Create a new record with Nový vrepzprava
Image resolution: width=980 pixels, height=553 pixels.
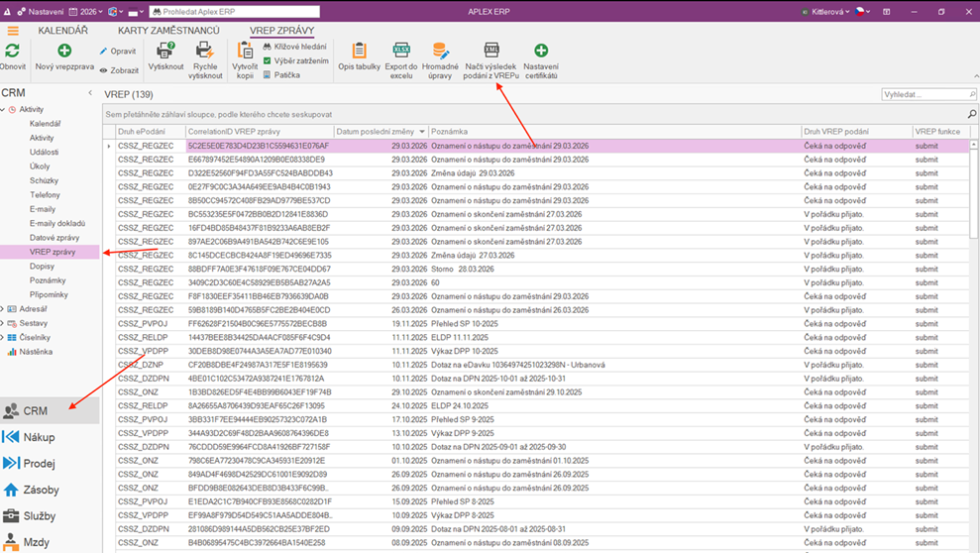tap(64, 51)
